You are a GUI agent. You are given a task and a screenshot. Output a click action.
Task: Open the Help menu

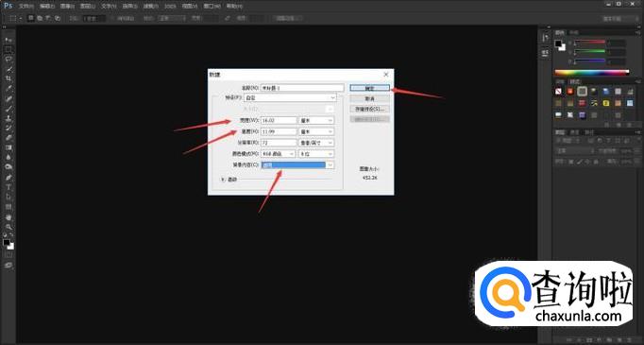234,7
